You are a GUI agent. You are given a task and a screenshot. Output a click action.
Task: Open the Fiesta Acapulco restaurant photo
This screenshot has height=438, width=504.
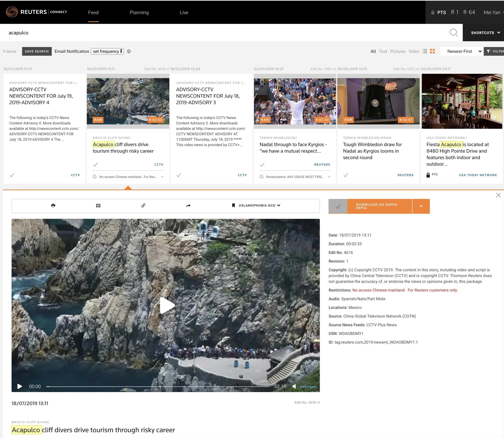(462, 101)
